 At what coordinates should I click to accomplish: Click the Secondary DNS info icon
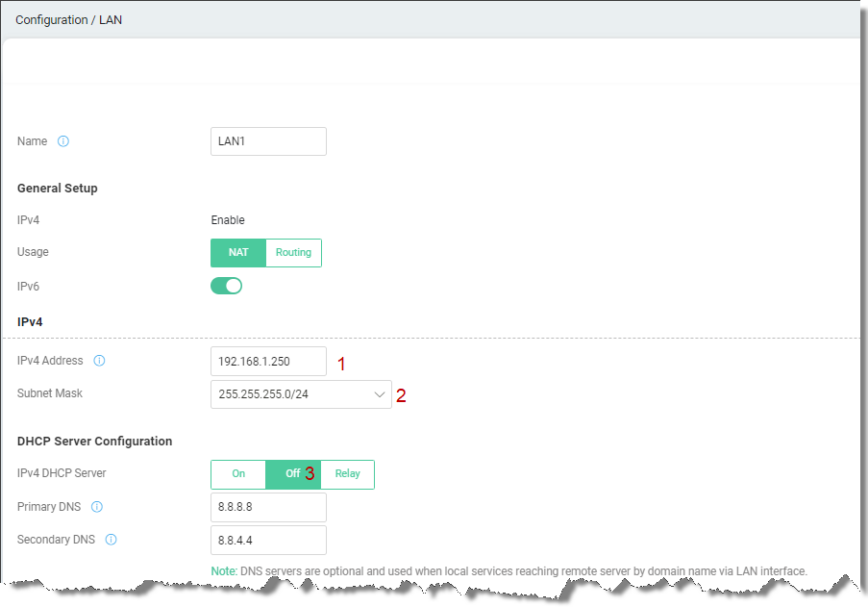111,540
